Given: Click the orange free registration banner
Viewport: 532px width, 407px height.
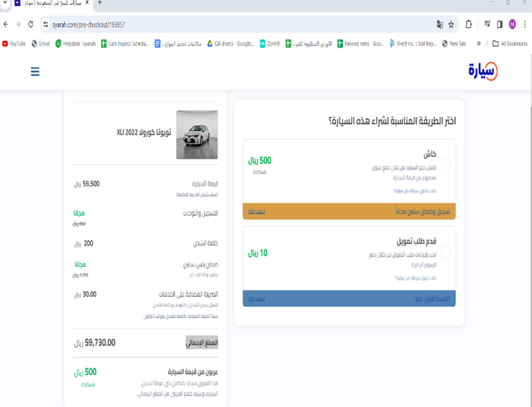Looking at the screenshot, I should [349, 211].
